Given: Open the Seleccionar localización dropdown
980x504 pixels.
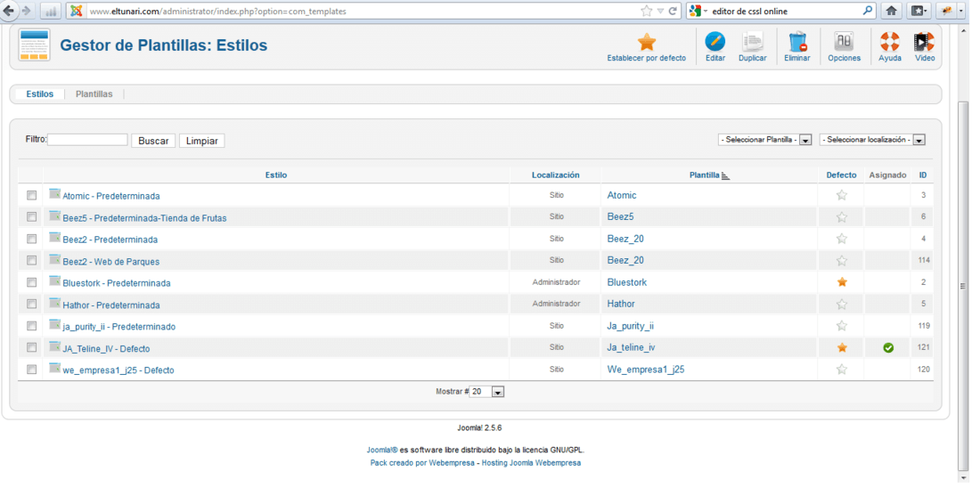Looking at the screenshot, I should coord(872,140).
